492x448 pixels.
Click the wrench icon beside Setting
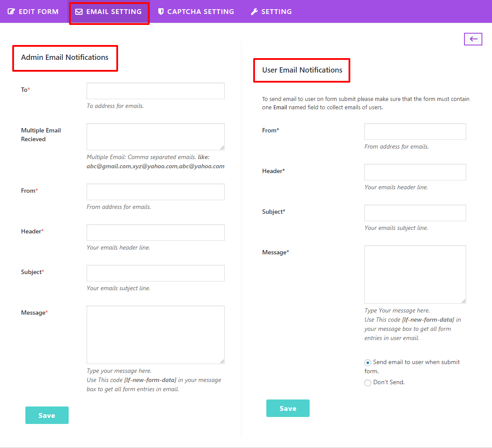click(x=254, y=12)
